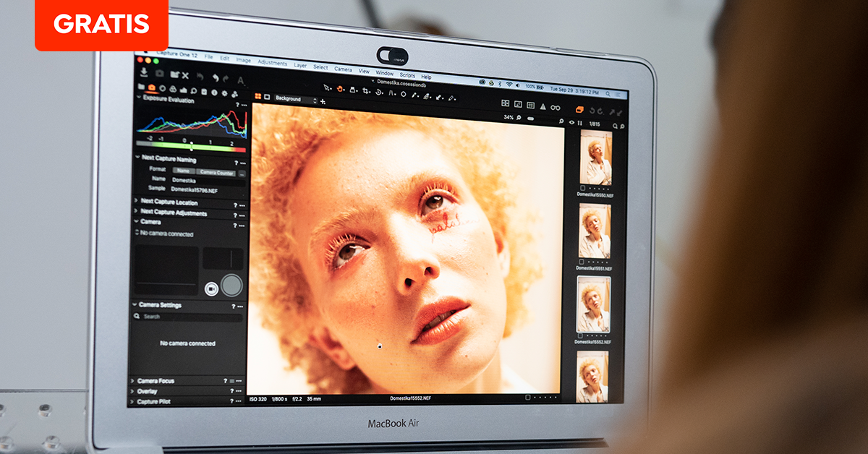Open the Output gear tool tab
Image resolution: width=868 pixels, height=454 pixels.
[224, 93]
